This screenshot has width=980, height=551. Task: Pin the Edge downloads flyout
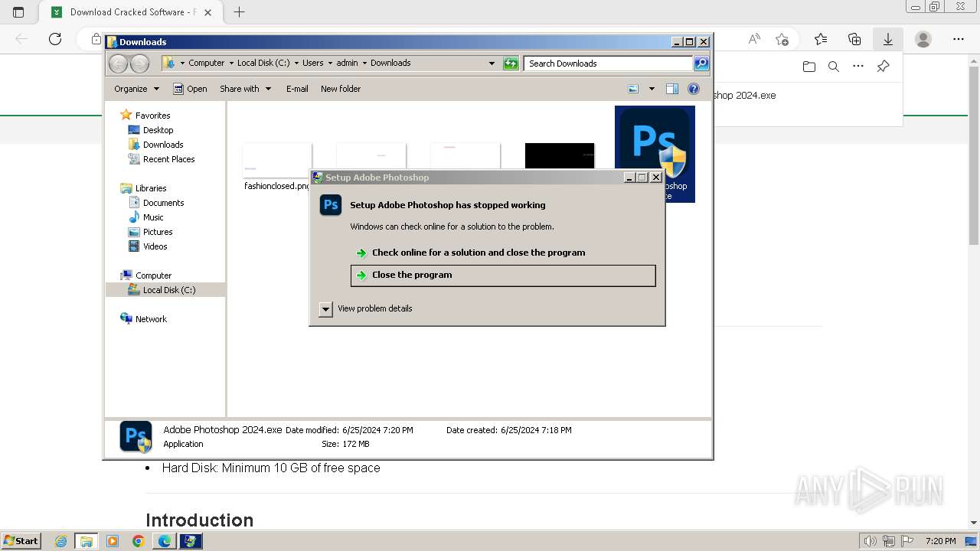tap(883, 67)
